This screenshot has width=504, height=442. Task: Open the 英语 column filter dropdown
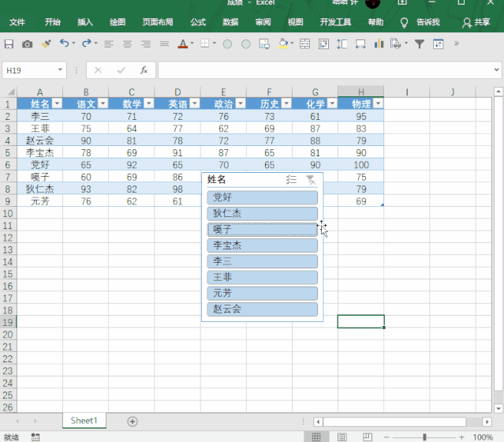pos(195,103)
